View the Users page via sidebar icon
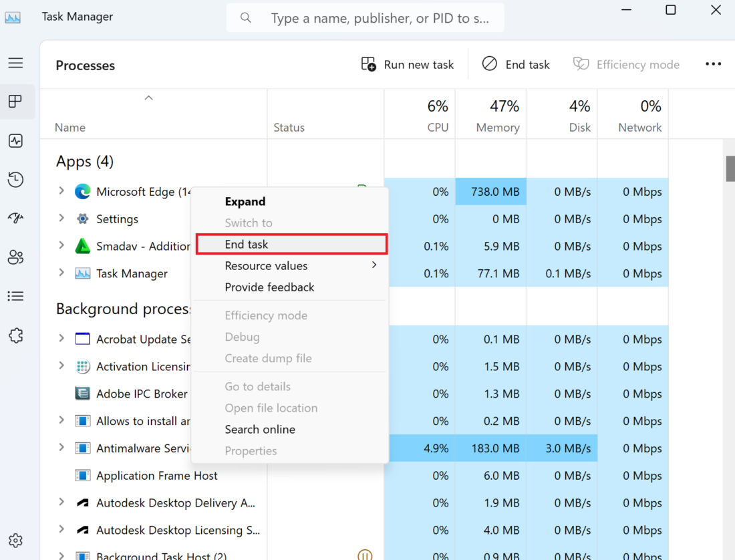The width and height of the screenshot is (735, 560). point(15,257)
